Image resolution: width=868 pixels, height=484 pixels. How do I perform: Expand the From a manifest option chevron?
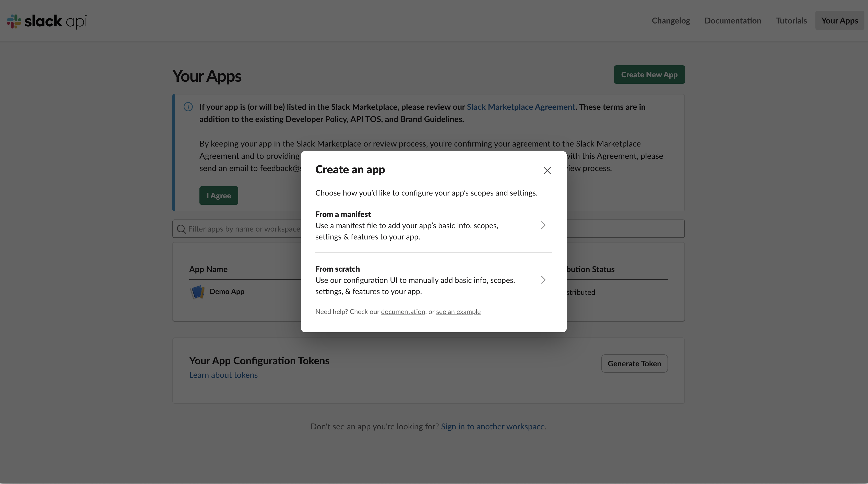tap(543, 225)
